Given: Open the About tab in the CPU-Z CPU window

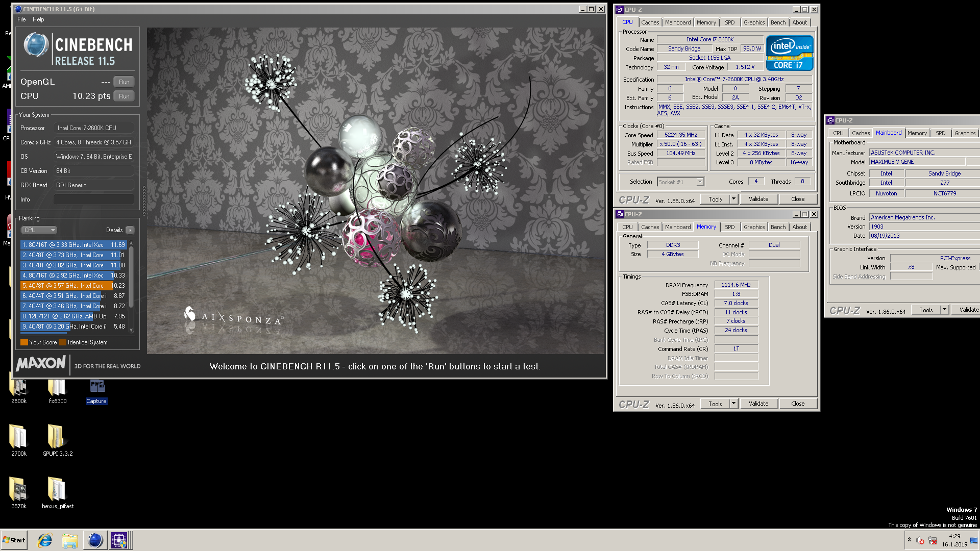Looking at the screenshot, I should 800,22.
